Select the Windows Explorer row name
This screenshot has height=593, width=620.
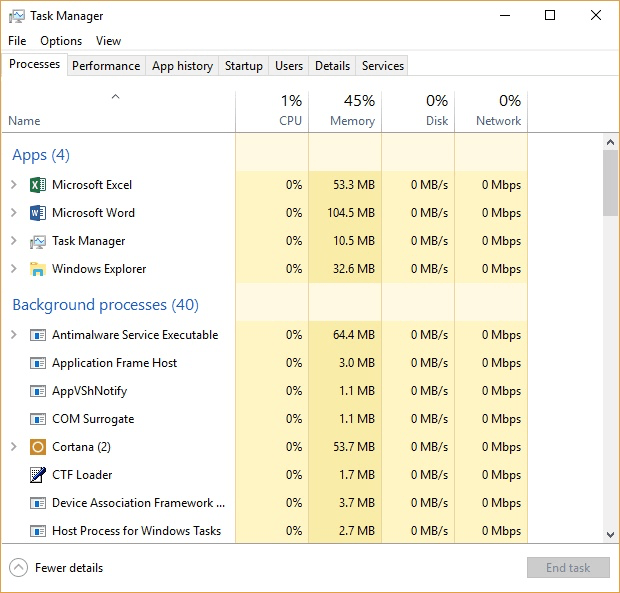point(99,269)
